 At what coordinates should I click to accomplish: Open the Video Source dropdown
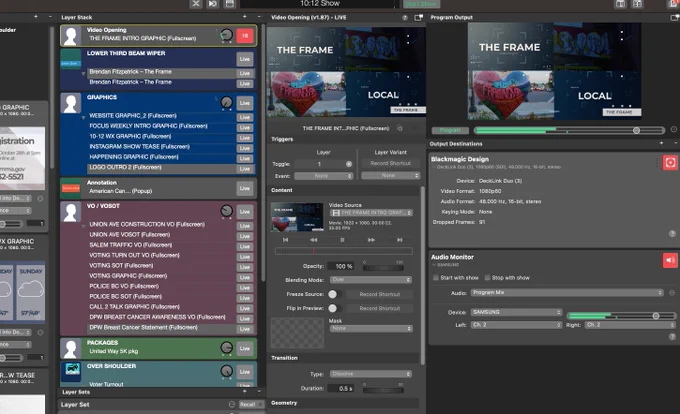coord(371,213)
